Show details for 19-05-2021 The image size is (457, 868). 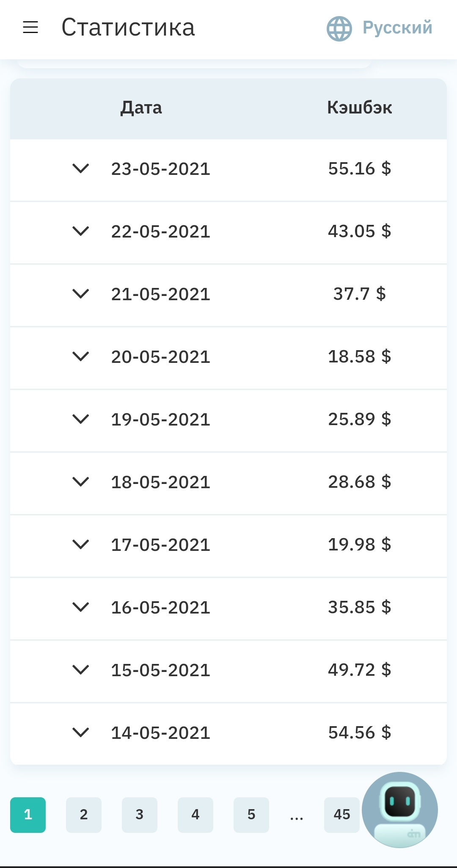tap(80, 419)
